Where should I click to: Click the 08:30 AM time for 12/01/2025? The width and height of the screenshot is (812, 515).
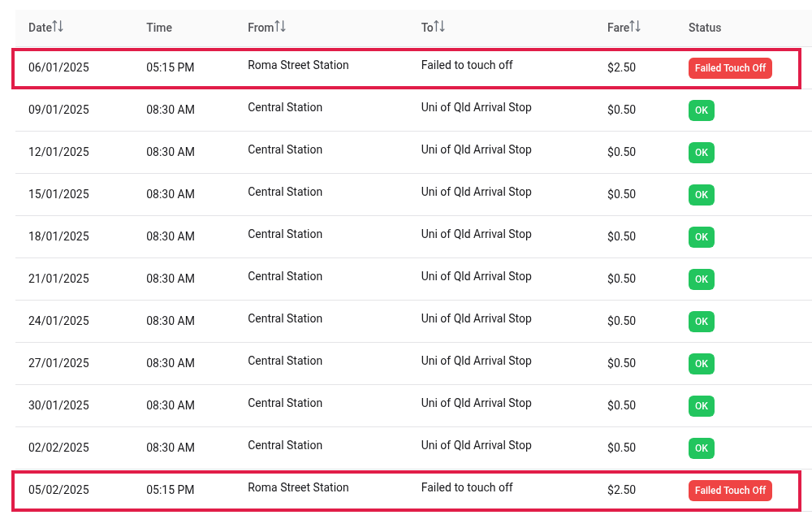(171, 152)
